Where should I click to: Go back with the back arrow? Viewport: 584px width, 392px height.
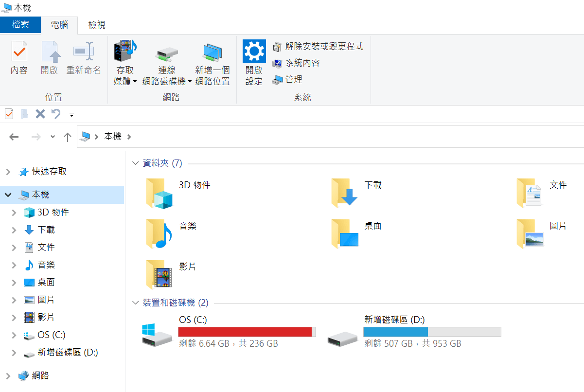14,137
